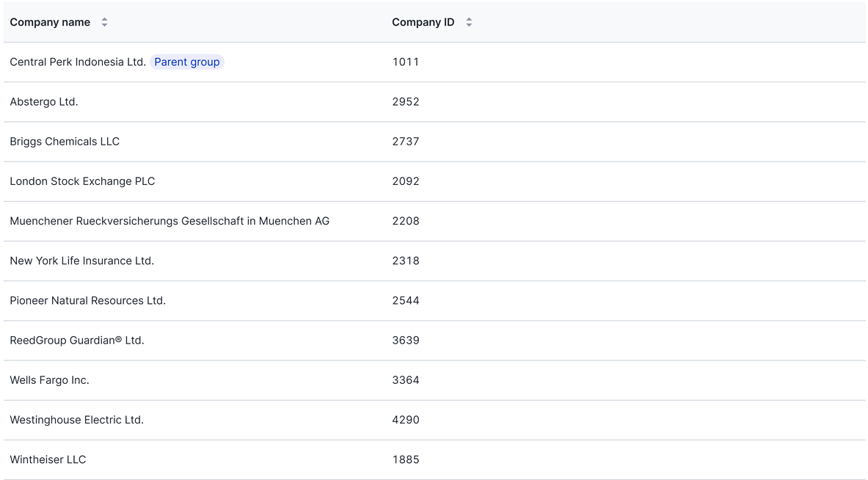Select Pioneer Natural Resources Ltd.
This screenshot has height=480, width=868.
click(88, 301)
